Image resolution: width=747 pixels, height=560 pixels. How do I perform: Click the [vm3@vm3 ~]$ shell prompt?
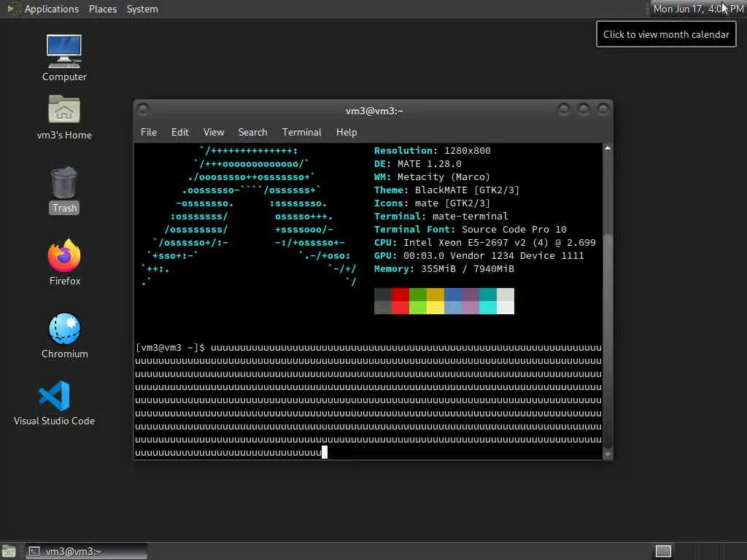coord(170,348)
